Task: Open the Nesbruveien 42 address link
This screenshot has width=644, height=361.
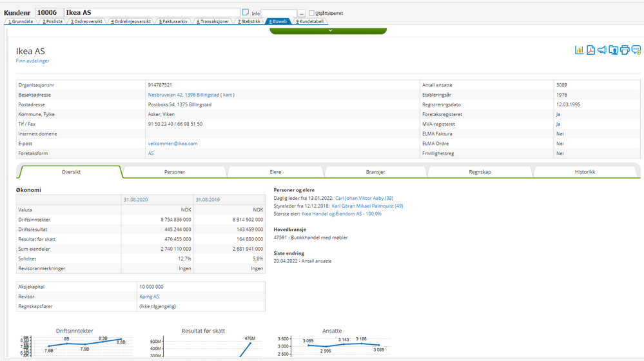Action: tap(183, 95)
